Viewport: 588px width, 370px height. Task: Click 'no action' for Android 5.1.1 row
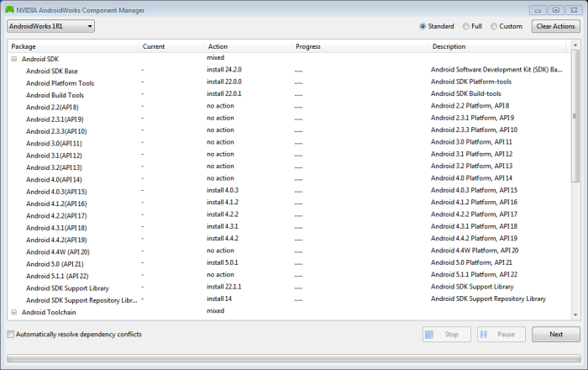(x=220, y=275)
